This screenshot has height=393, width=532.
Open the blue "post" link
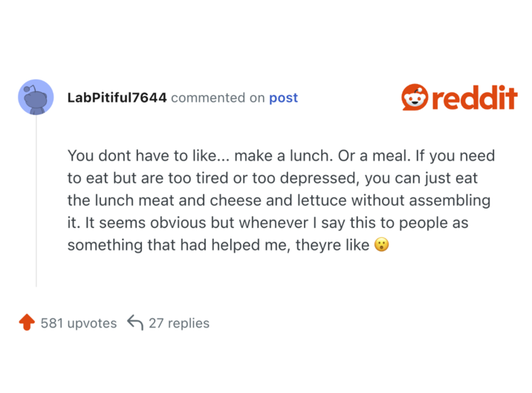click(283, 98)
